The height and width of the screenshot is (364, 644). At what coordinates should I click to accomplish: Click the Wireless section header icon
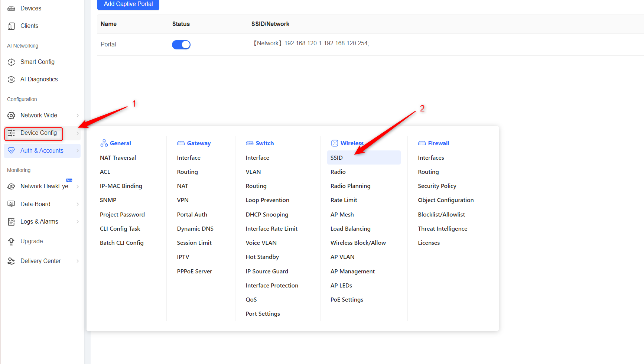click(x=335, y=143)
